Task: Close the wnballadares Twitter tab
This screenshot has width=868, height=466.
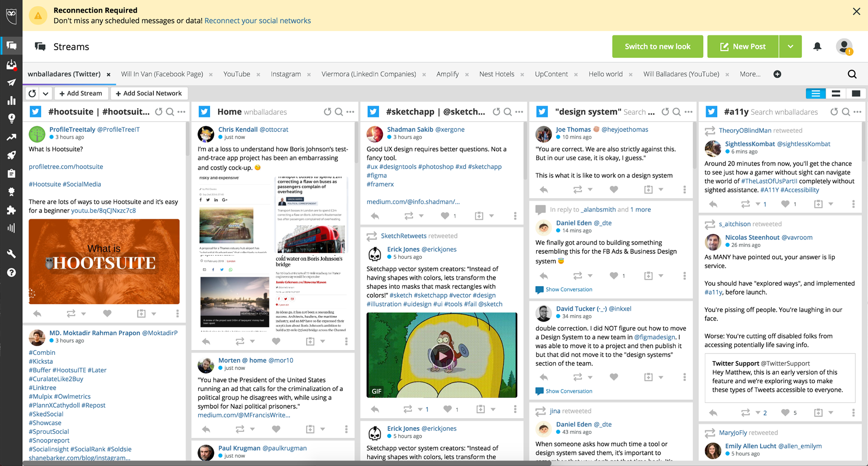Action: [x=108, y=75]
